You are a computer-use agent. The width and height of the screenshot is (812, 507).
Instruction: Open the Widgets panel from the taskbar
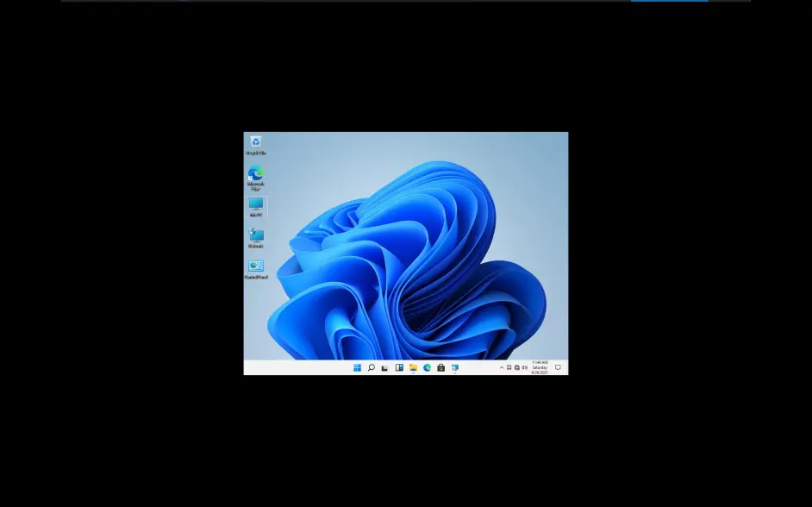click(x=399, y=367)
